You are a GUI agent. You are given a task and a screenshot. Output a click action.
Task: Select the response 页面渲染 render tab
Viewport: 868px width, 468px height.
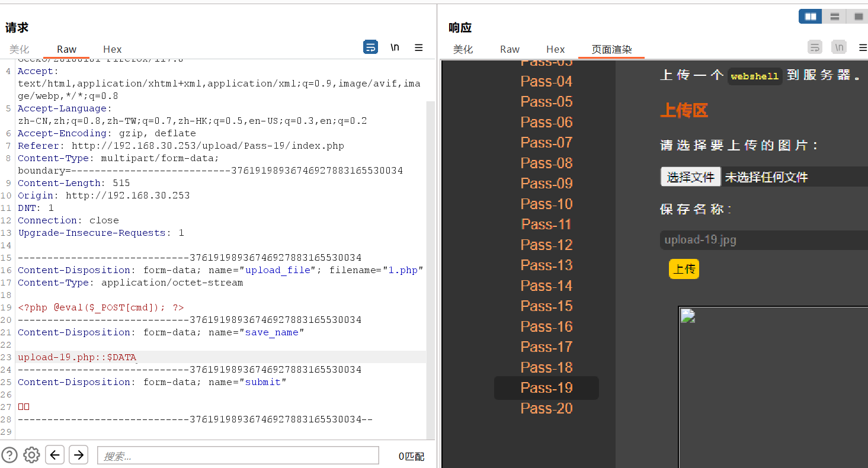[x=611, y=50]
